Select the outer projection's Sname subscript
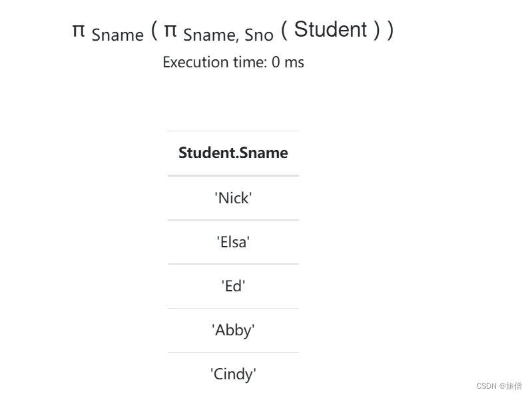 pyautogui.click(x=118, y=35)
